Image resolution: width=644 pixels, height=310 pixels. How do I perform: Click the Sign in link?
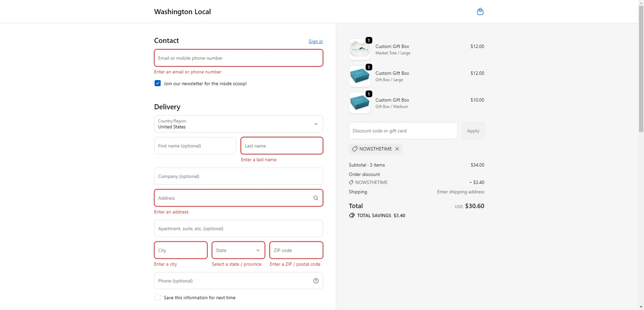click(x=316, y=42)
